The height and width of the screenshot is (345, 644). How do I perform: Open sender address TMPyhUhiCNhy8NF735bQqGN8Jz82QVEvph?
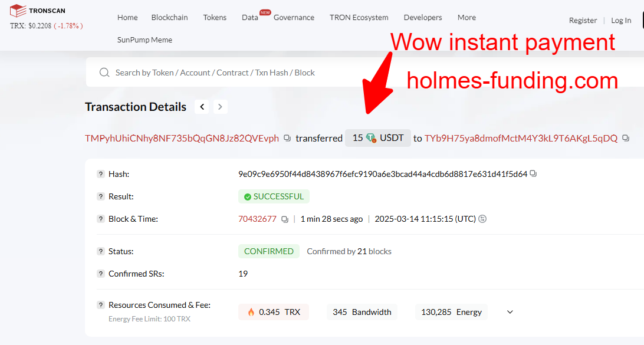(182, 138)
